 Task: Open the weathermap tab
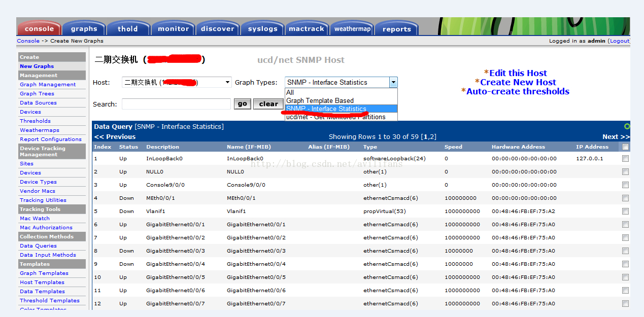point(352,29)
